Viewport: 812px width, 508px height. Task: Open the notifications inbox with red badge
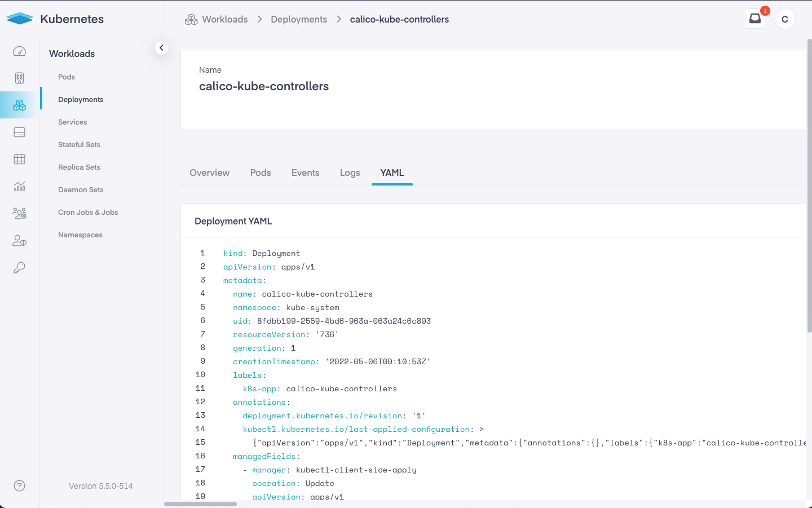click(x=755, y=19)
